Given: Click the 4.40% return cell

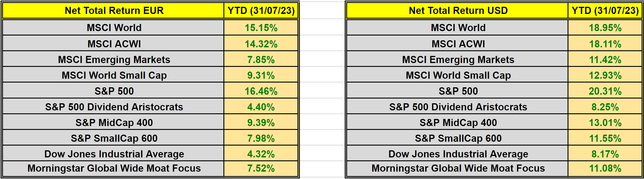Looking at the screenshot, I should coord(261,107).
